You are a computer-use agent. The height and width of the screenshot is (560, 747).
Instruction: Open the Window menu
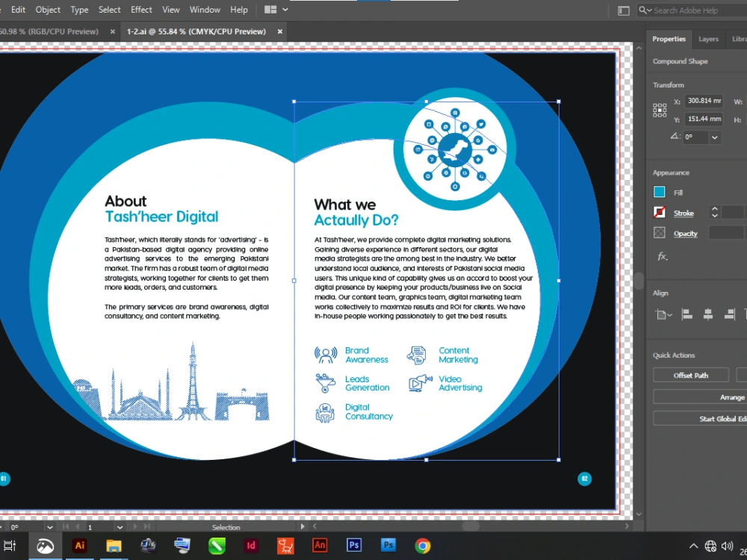205,10
